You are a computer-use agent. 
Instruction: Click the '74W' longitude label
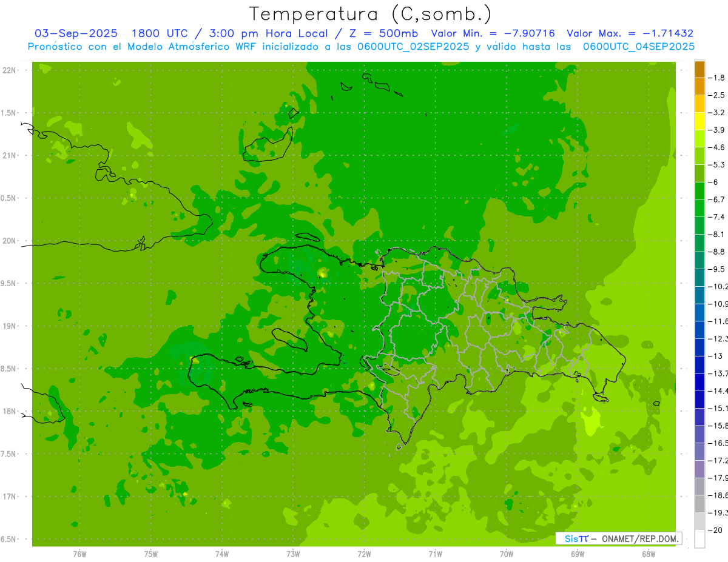[x=222, y=554]
